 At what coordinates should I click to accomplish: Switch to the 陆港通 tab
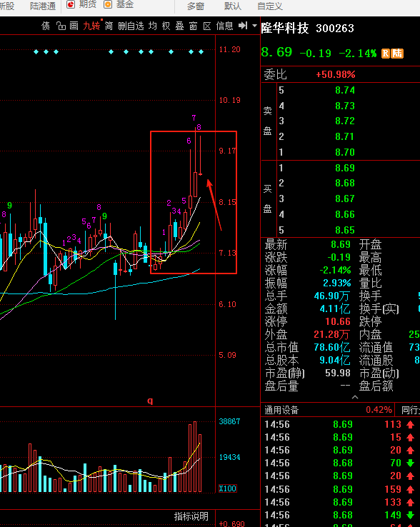click(x=43, y=6)
